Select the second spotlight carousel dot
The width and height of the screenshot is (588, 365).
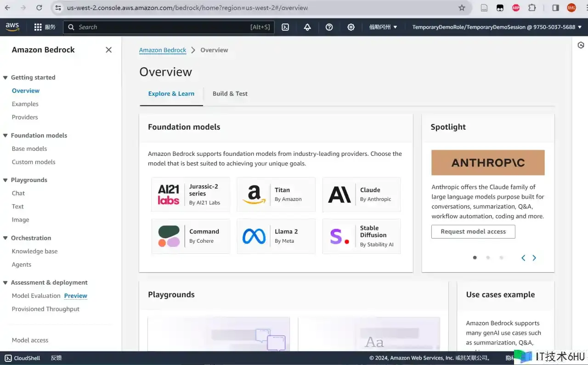tap(488, 258)
